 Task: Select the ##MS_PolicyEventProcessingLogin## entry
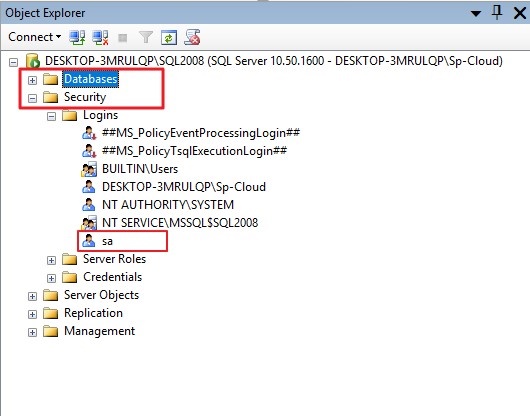click(x=201, y=133)
